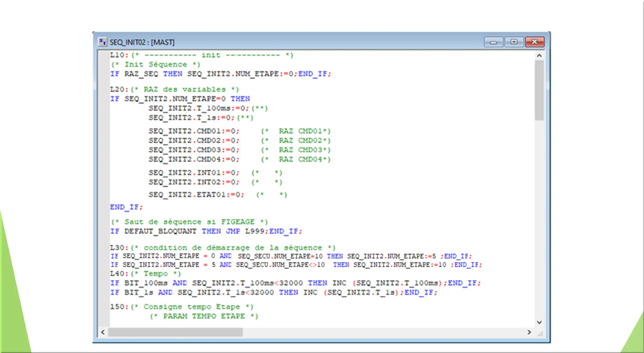Viewport: 644px width, 353px height.
Task: Click the 'L20: (* RAZ des variables *)' line
Action: [175, 90]
